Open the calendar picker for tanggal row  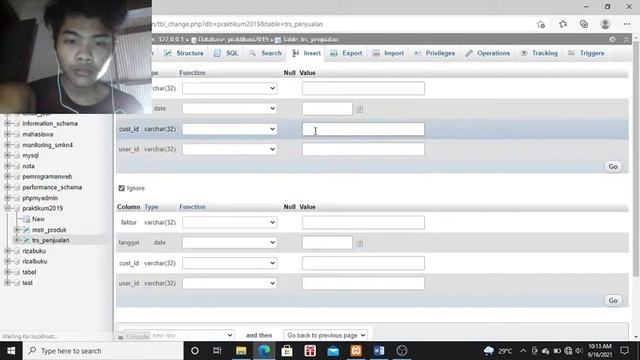point(360,243)
